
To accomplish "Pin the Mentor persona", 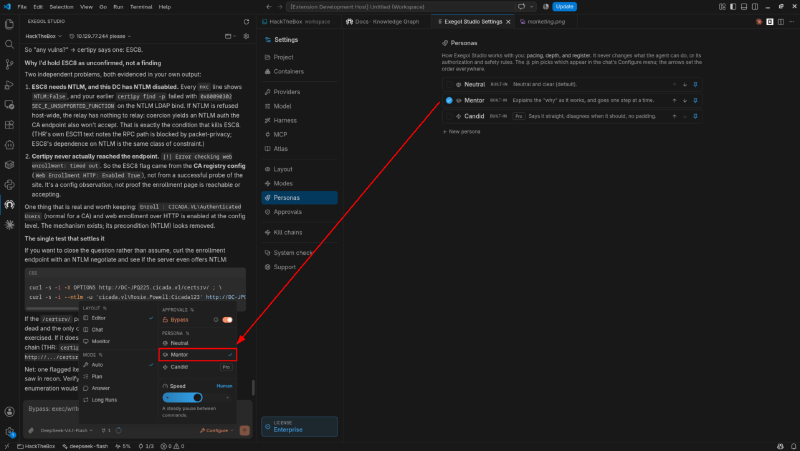I will [695, 101].
